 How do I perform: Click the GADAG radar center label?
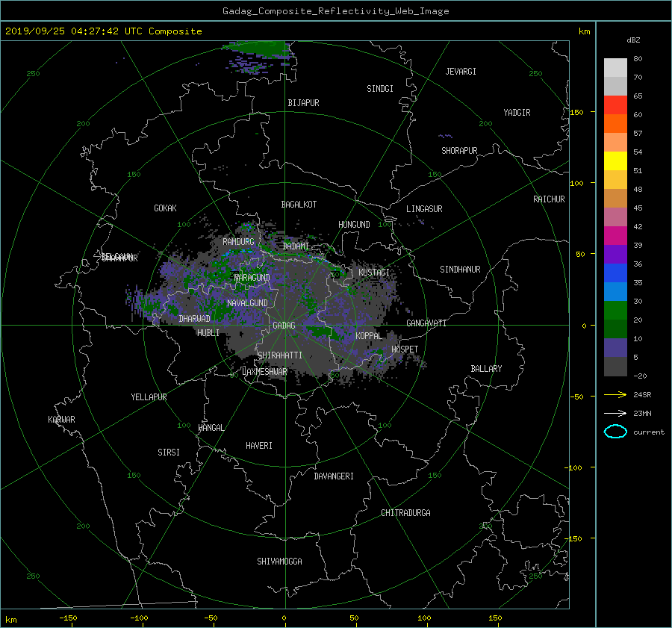[284, 326]
